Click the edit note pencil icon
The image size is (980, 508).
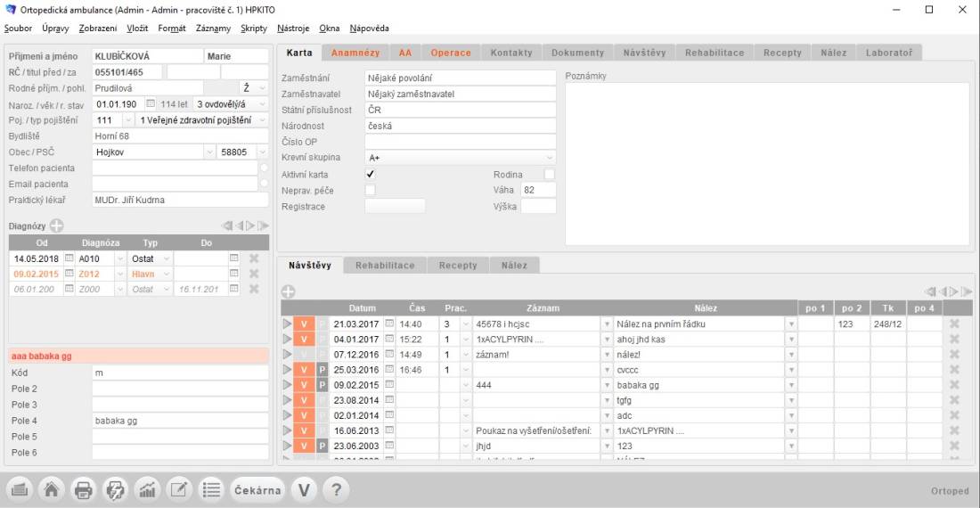click(x=178, y=489)
